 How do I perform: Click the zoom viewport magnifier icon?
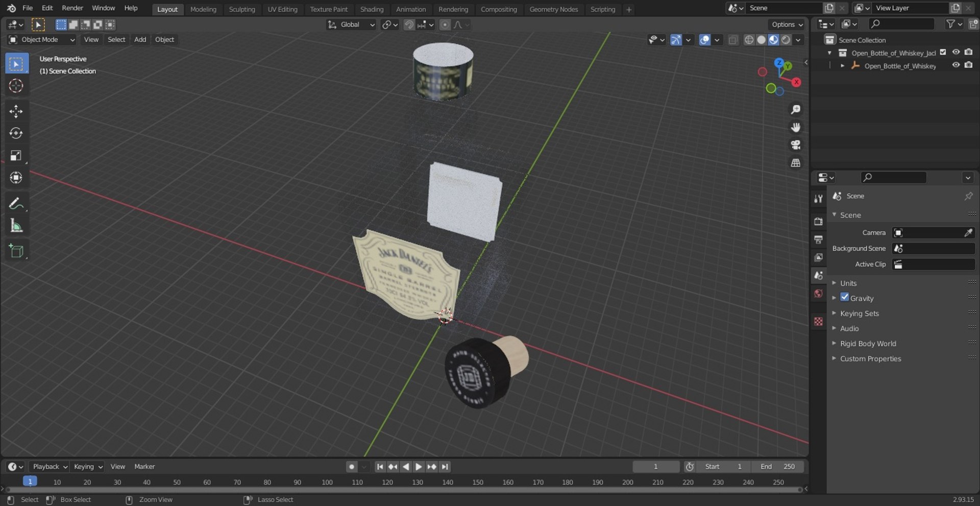(x=795, y=109)
